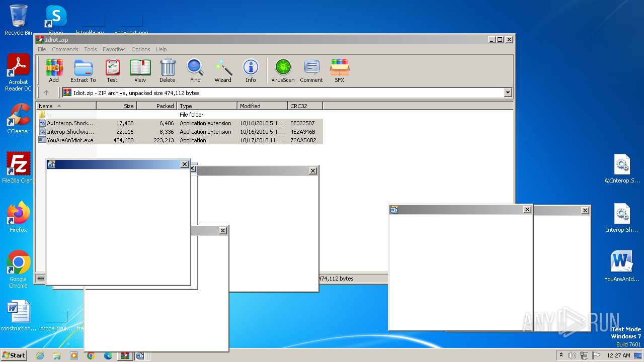Open the Options menu
Viewport: 644px width, 362px height.
point(141,49)
